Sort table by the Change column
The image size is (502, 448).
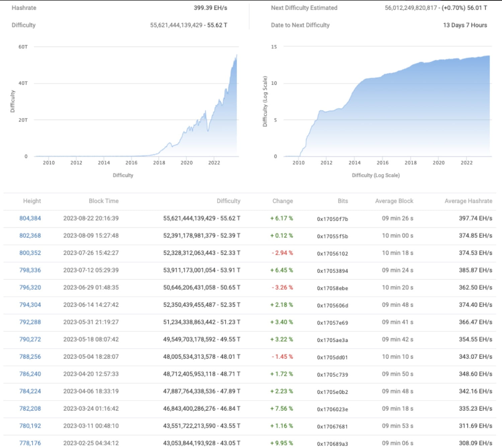[x=282, y=201]
